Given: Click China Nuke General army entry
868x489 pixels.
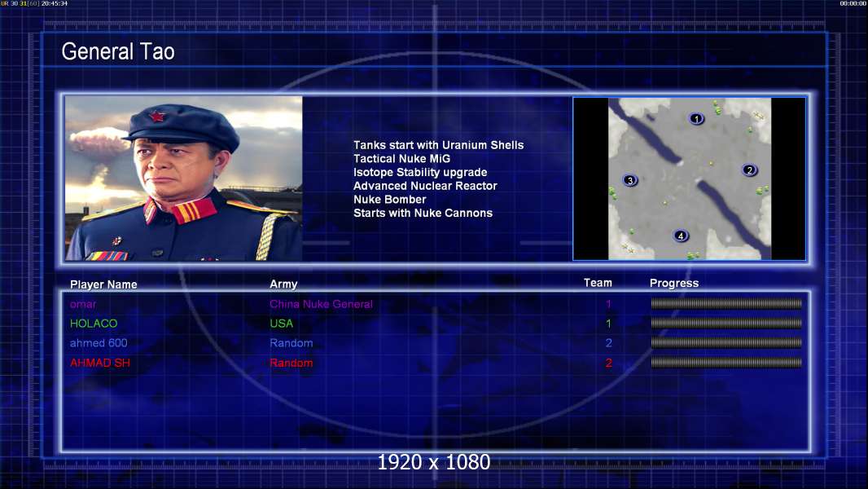Looking at the screenshot, I should tap(321, 304).
